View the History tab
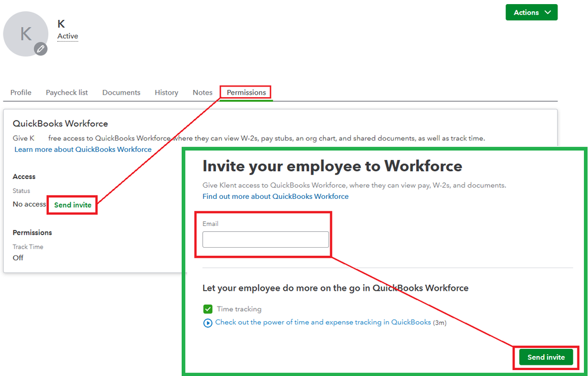588x376 pixels. (167, 92)
